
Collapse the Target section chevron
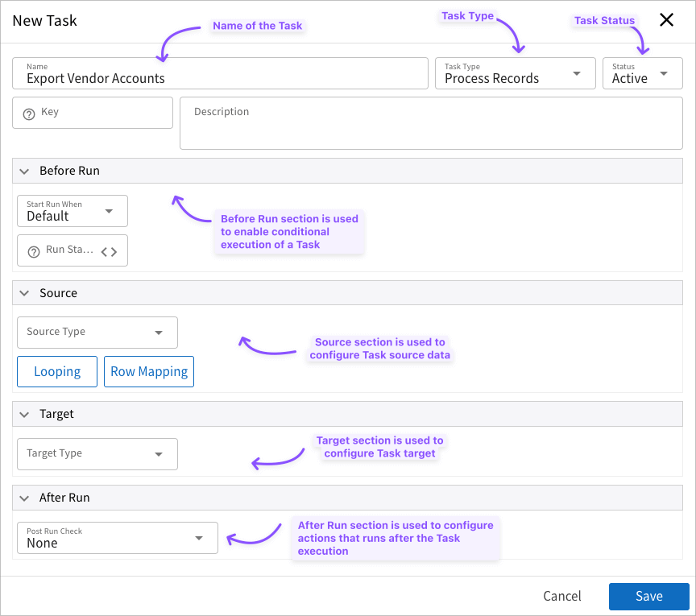[x=24, y=414]
